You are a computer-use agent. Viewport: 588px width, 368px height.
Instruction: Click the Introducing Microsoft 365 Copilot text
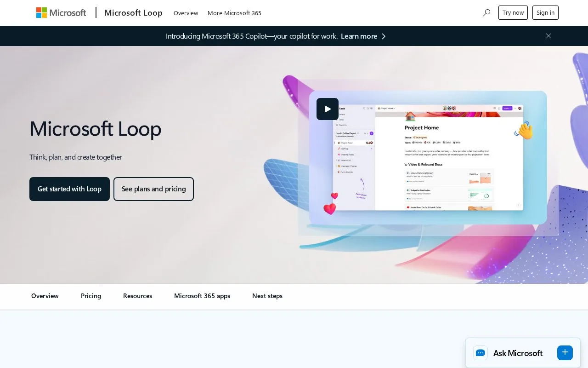click(252, 36)
